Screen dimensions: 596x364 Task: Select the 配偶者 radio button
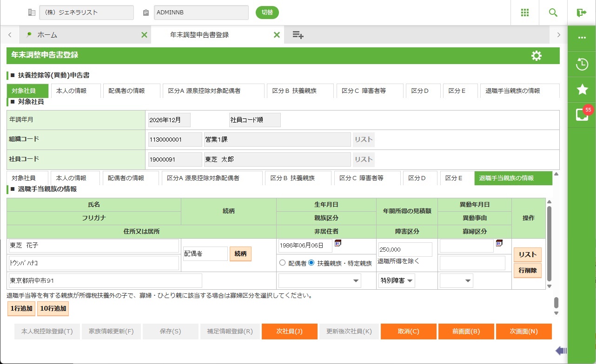[282, 263]
